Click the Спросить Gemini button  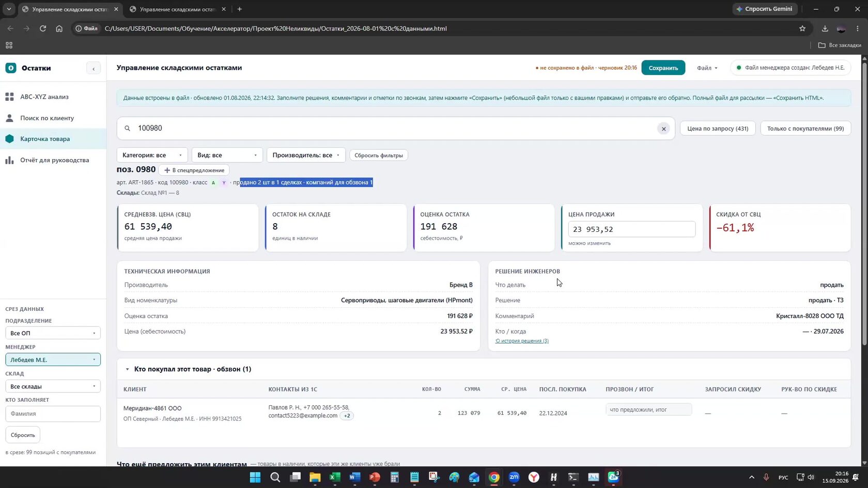click(x=765, y=9)
